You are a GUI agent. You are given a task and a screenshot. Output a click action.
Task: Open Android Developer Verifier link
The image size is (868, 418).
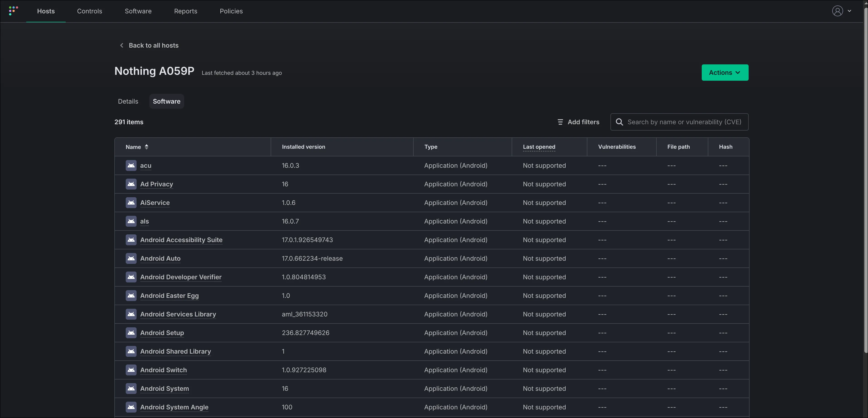pyautogui.click(x=181, y=277)
